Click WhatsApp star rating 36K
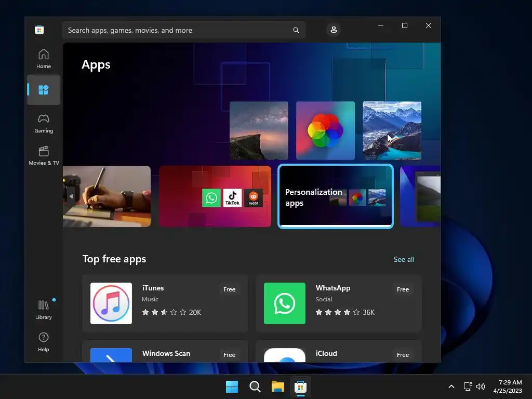 click(x=345, y=312)
